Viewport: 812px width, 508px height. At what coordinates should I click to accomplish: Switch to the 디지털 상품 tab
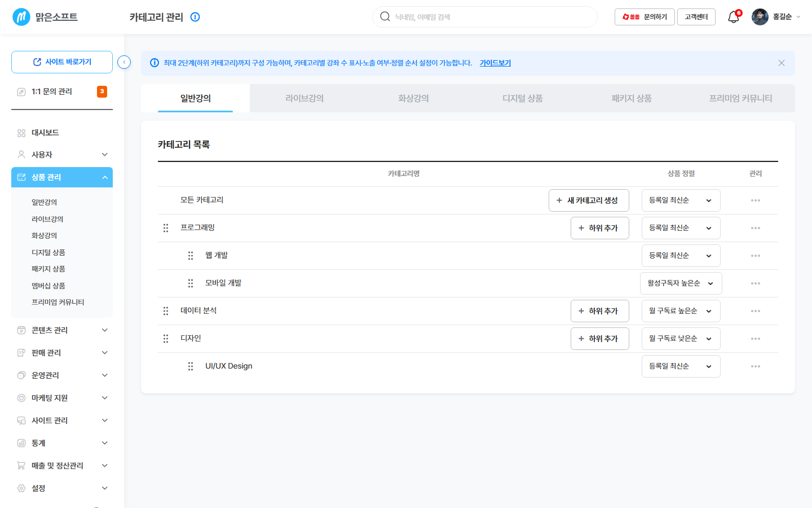pyautogui.click(x=523, y=98)
